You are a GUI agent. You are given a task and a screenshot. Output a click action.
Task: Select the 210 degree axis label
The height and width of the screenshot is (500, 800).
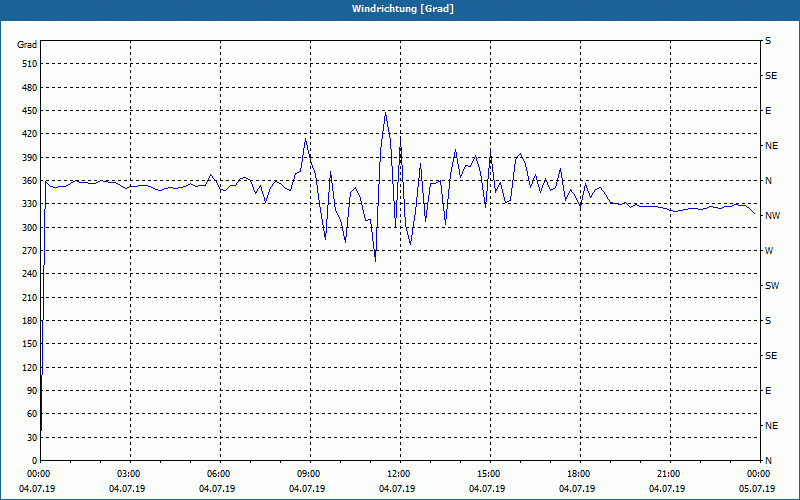tap(30, 297)
